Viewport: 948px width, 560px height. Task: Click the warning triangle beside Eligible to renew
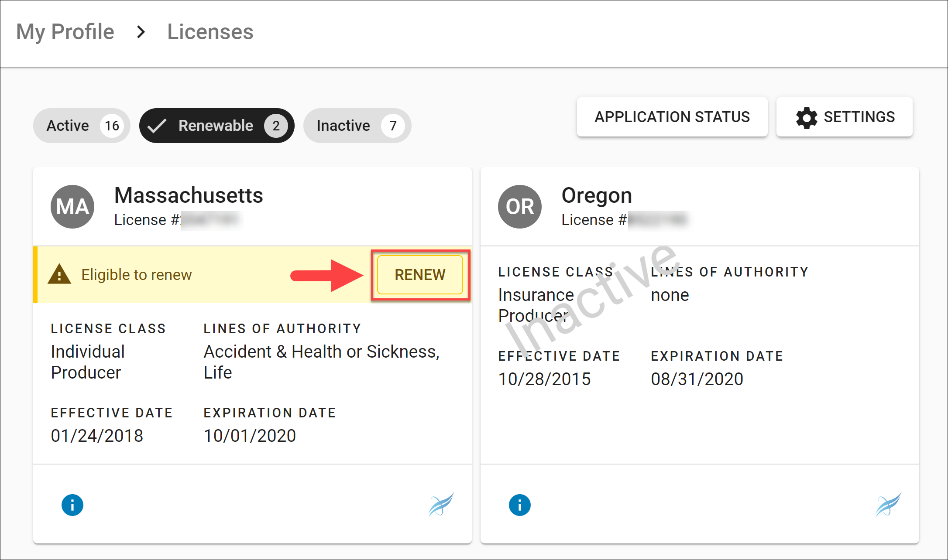pyautogui.click(x=59, y=274)
